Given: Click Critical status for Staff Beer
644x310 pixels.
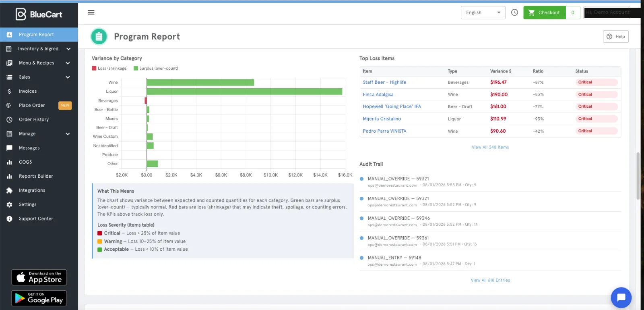Looking at the screenshot, I should pyautogui.click(x=597, y=82).
